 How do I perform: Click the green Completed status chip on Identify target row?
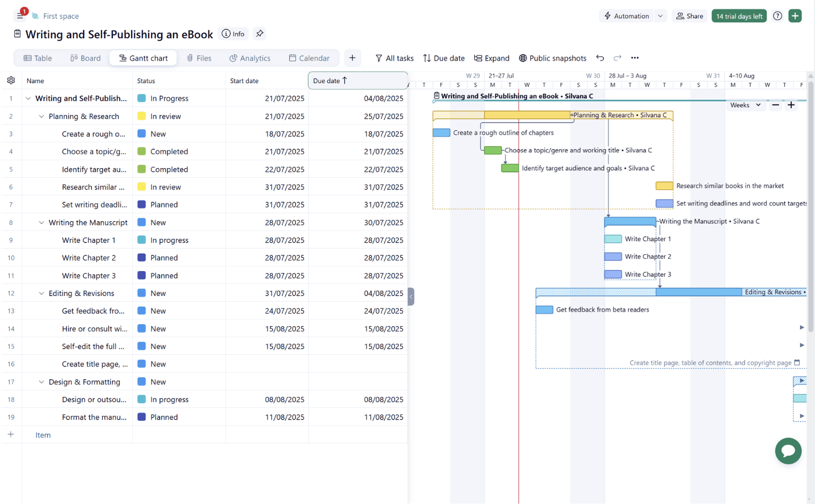pos(141,169)
